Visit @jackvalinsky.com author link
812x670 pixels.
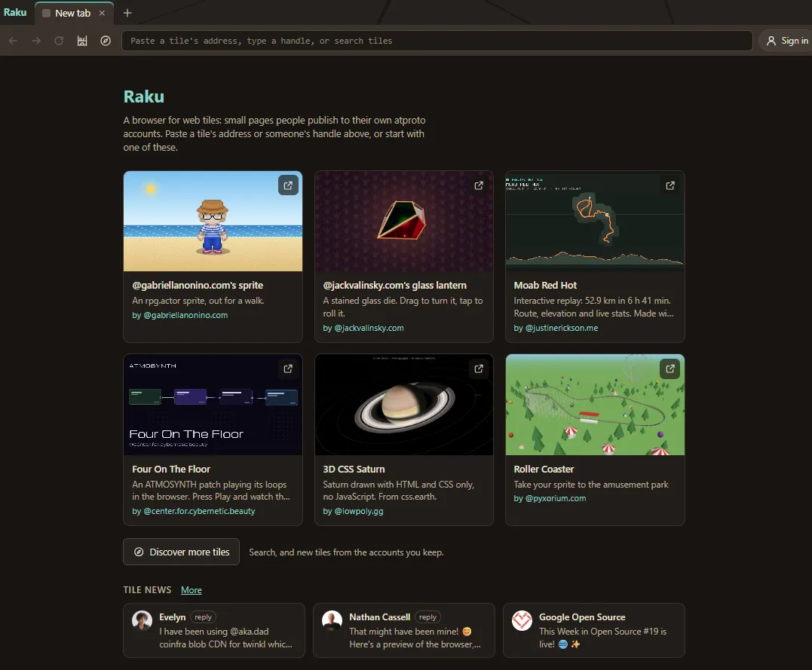pyautogui.click(x=369, y=328)
